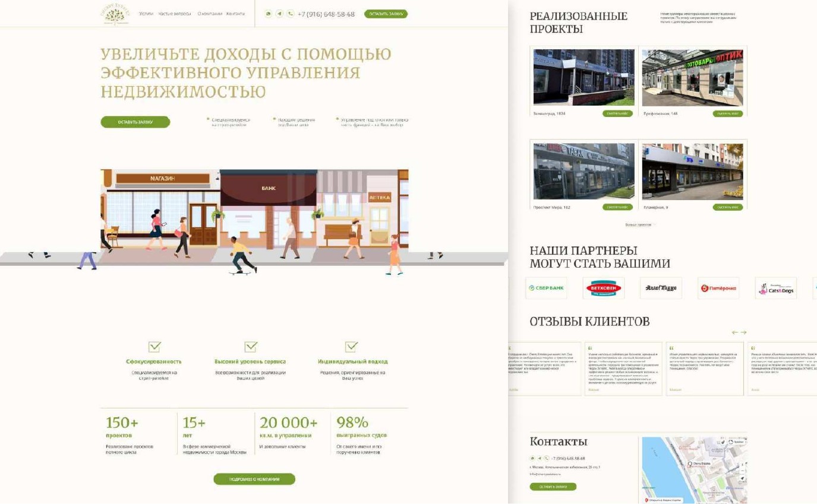View the Проспект Мира, 182 case button
The width and height of the screenshot is (817, 504).
click(x=618, y=207)
